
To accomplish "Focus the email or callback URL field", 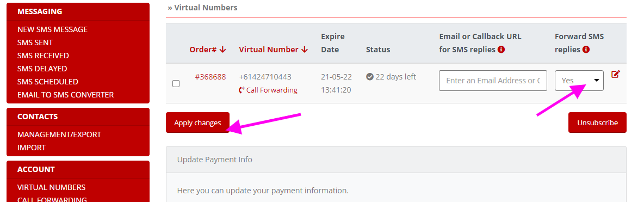I will tap(493, 81).
